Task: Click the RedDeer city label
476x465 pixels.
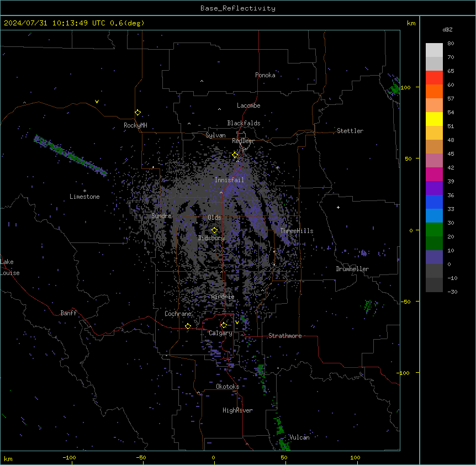Action: click(x=243, y=141)
